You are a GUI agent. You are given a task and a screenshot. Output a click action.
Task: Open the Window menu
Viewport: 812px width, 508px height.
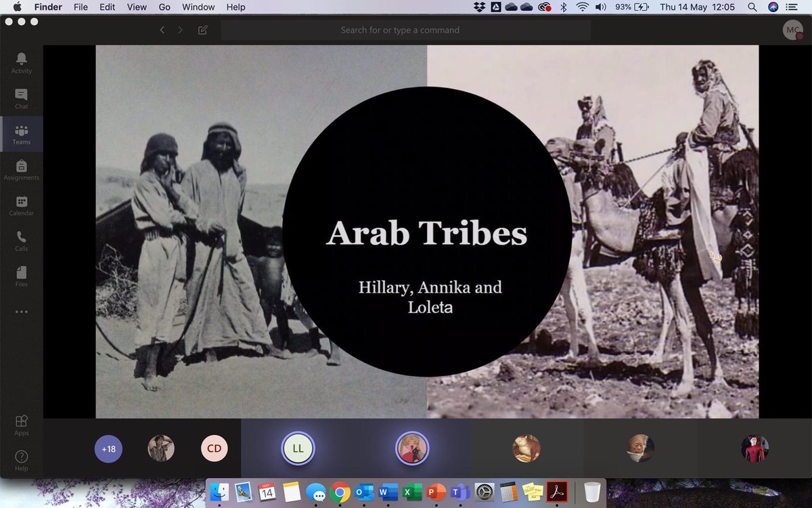coord(198,7)
